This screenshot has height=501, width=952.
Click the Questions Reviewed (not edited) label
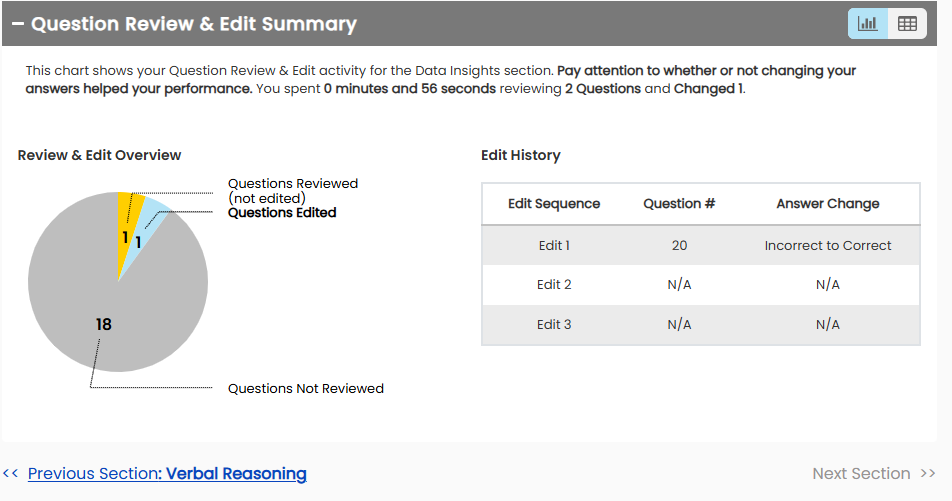292,191
